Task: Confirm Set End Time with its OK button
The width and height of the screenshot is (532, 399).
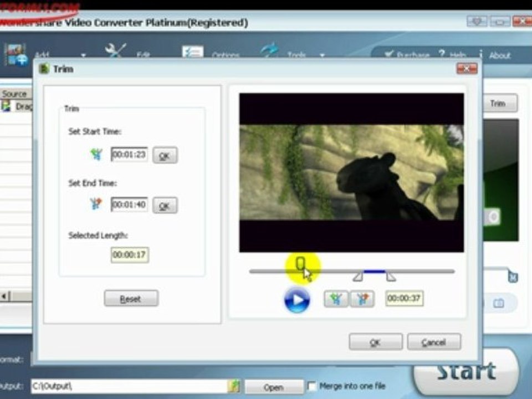Action: click(165, 205)
